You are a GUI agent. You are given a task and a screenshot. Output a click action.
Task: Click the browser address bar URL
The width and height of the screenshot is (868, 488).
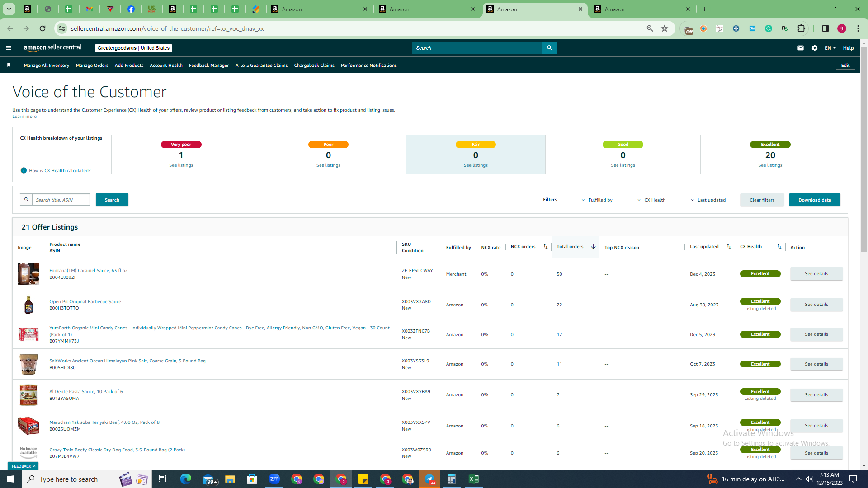167,28
